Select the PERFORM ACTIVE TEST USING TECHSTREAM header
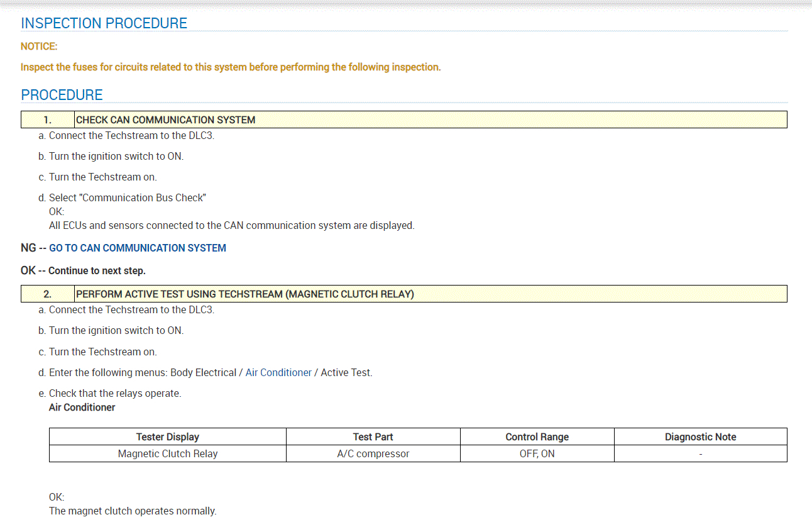 (244, 294)
